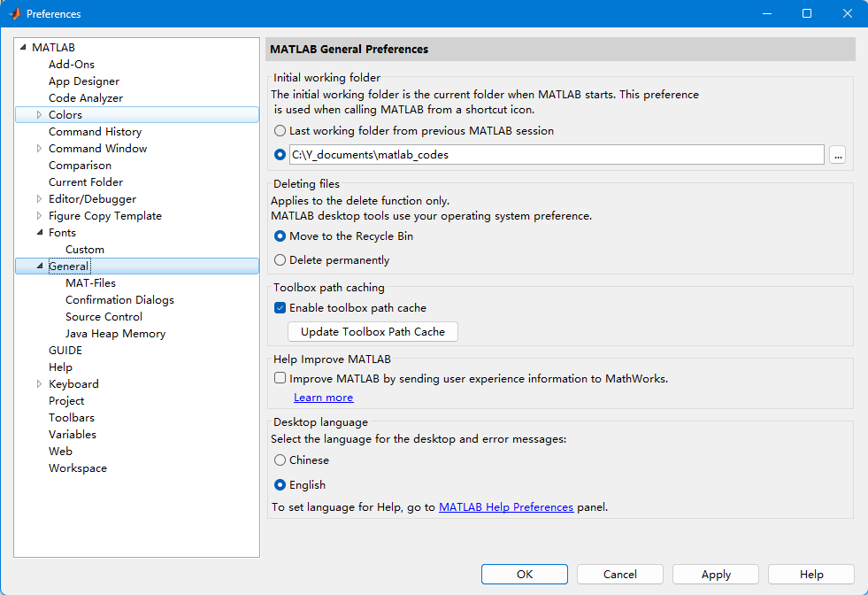Select Keyboard in the preferences tree
Viewport: 868px width, 595px height.
[73, 384]
